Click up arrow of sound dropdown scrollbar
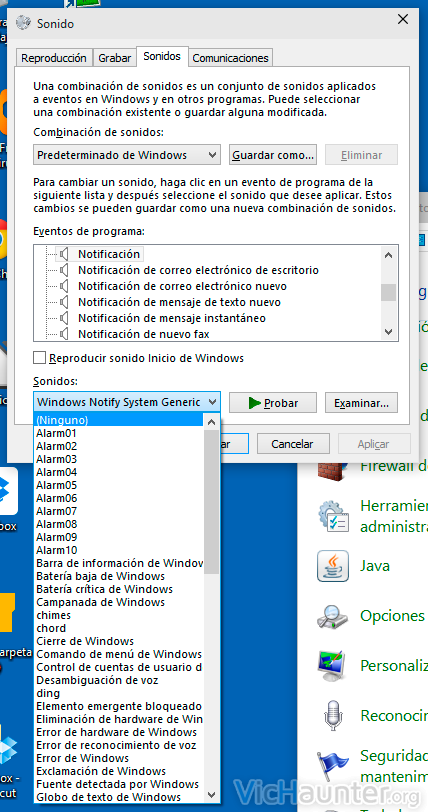The width and height of the screenshot is (428, 812). (x=211, y=422)
